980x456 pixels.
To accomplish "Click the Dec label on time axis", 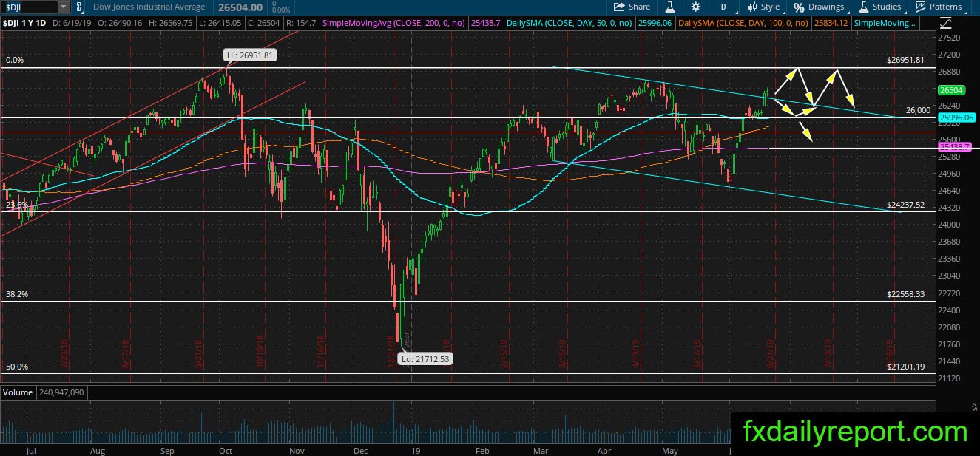I will pos(362,449).
